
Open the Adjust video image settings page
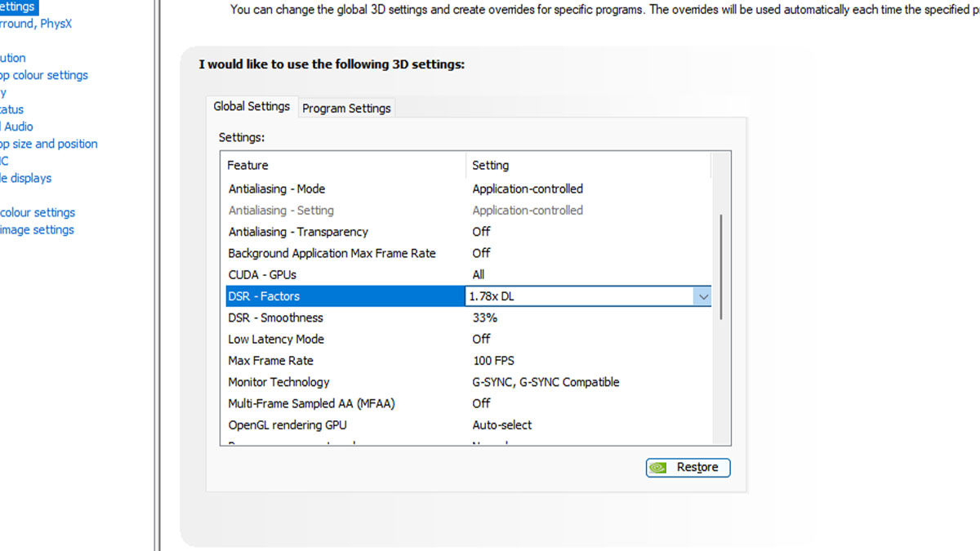(36, 229)
